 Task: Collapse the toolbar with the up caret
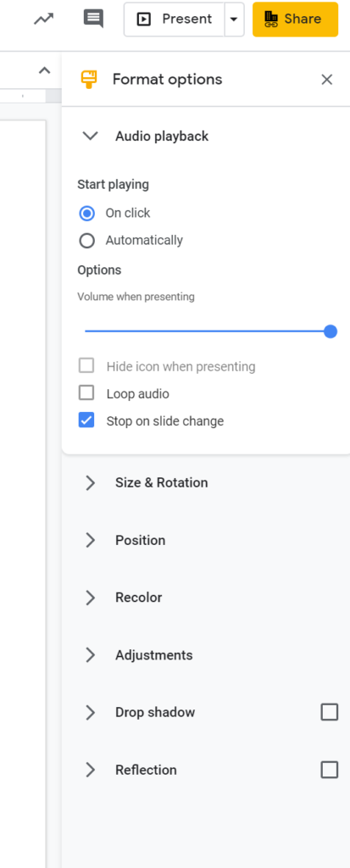(44, 70)
